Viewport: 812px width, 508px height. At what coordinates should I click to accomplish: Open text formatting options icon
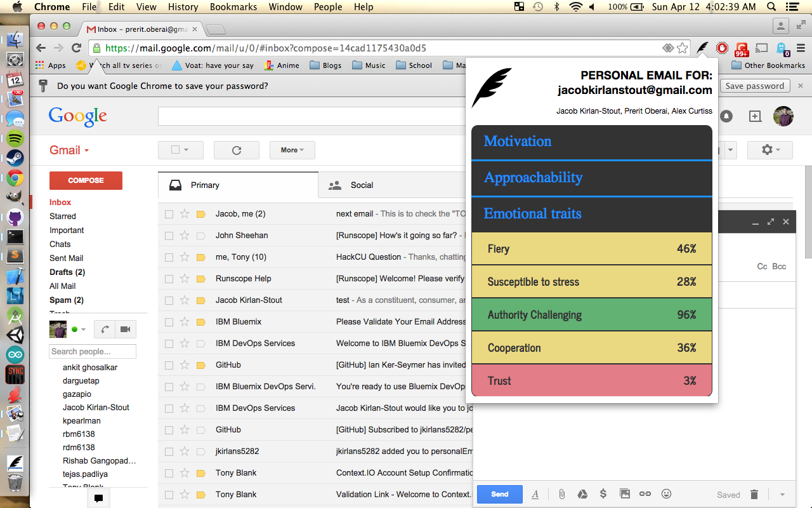[535, 494]
